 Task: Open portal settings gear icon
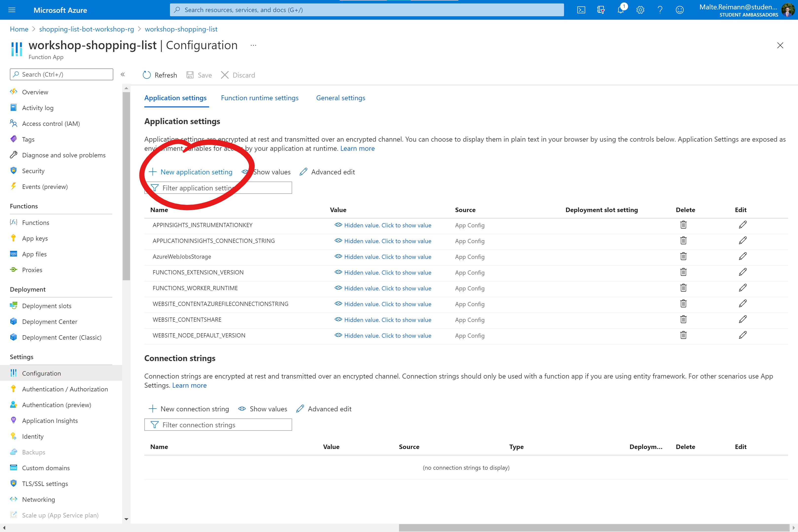[640, 10]
